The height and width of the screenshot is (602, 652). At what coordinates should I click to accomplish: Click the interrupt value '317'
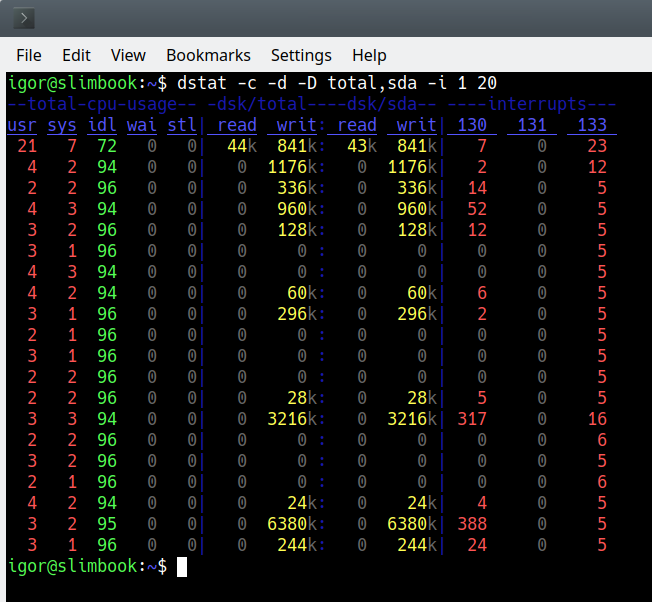click(472, 419)
